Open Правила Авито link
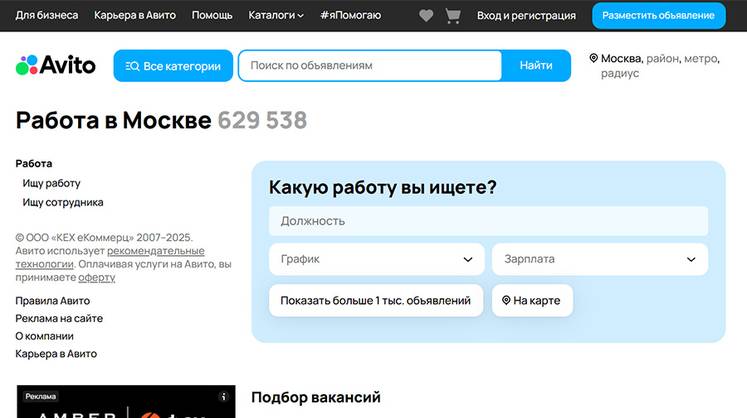Viewport: 747px width, 418px height. coord(52,301)
